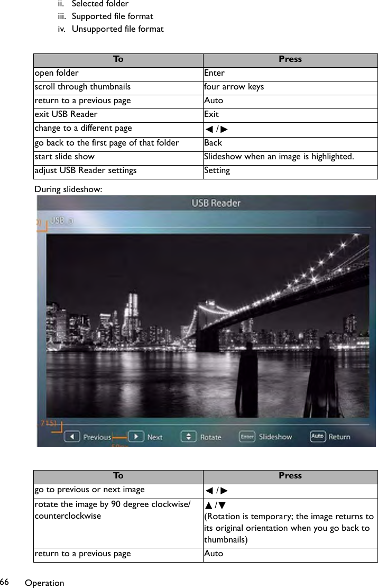Click the 'Back' cell in first table
Image resolution: width=378 pixels, height=588 pixels.
(290, 144)
